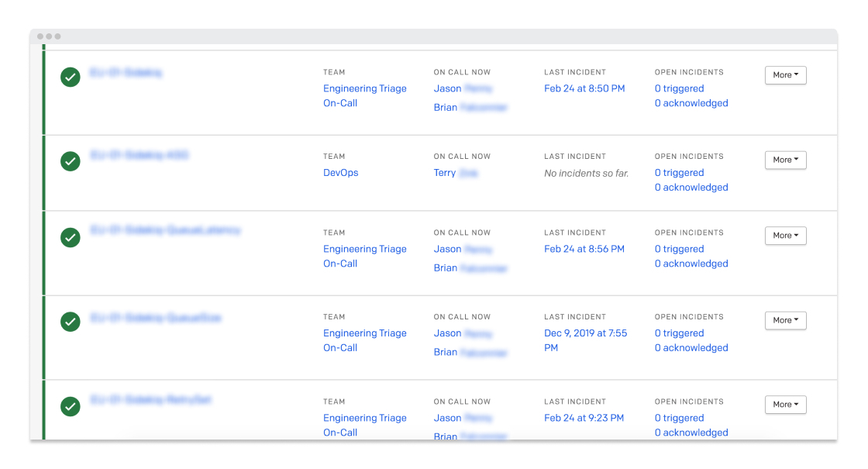Open Brian's profile in the 8:50 PM row

coord(470,108)
